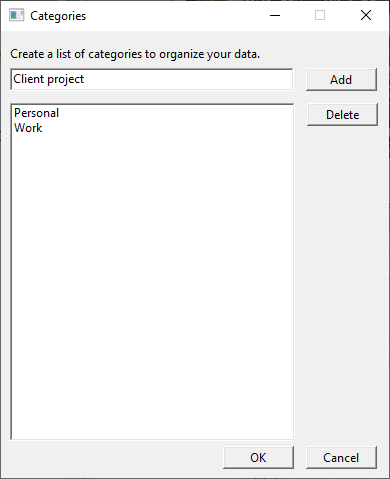
Task: Click the gray panel area below Delete
Action: pos(342,283)
